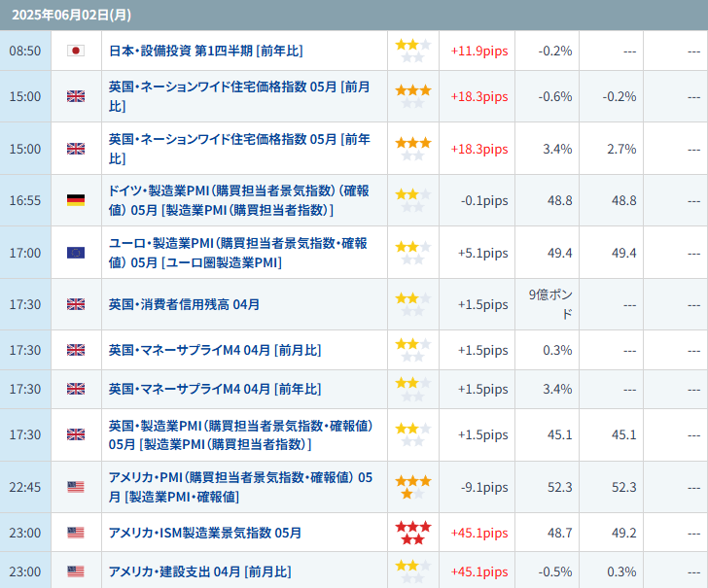Open ユーロ・製造業PMI 確報値 05月 link
Image resolution: width=708 pixels, height=588 pixels.
(238, 253)
